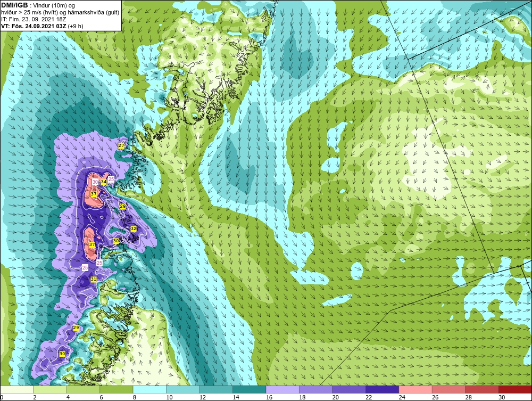Select the 24–26 m/s pink color swatch
The image size is (532, 401).
click(415, 389)
